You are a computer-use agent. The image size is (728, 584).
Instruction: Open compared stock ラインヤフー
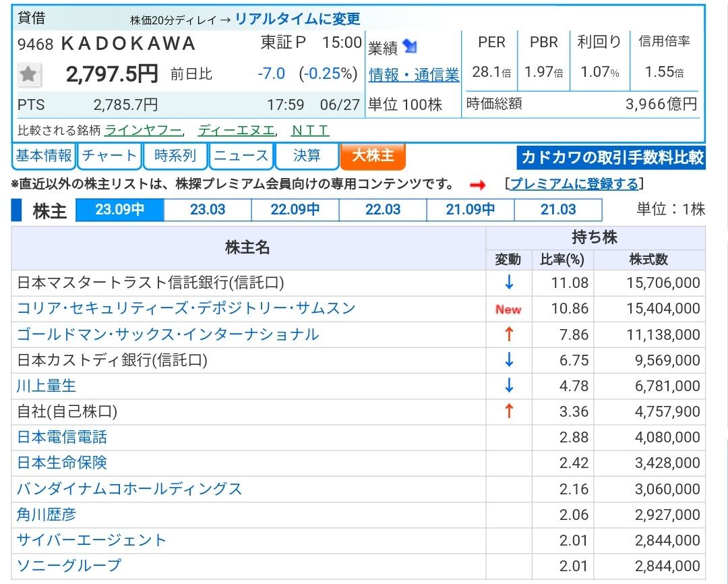143,131
